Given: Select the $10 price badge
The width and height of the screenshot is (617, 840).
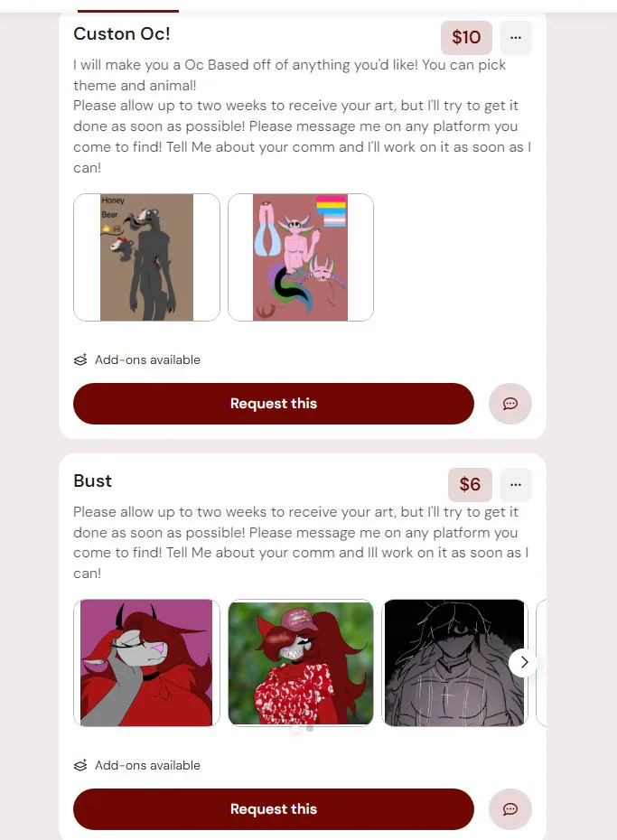Looking at the screenshot, I should 466,38.
